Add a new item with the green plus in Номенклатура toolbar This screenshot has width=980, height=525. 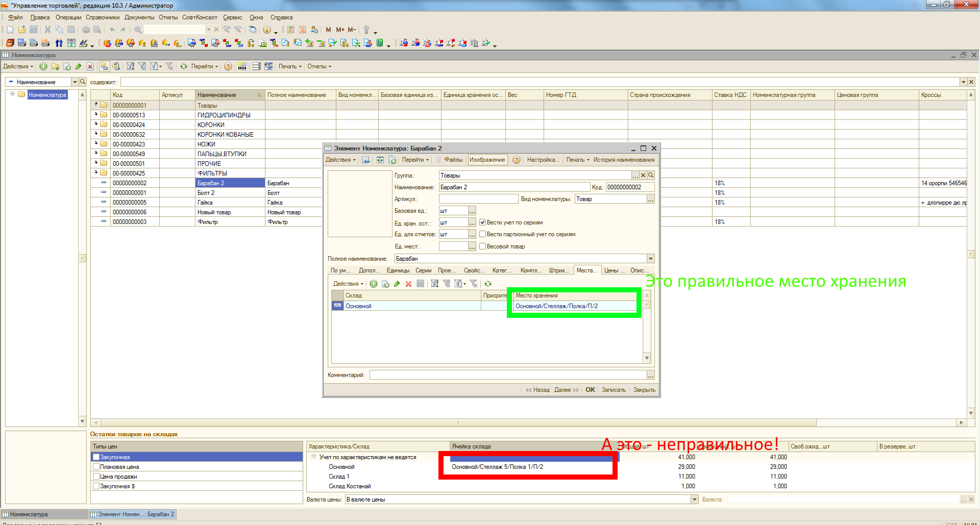tap(43, 66)
